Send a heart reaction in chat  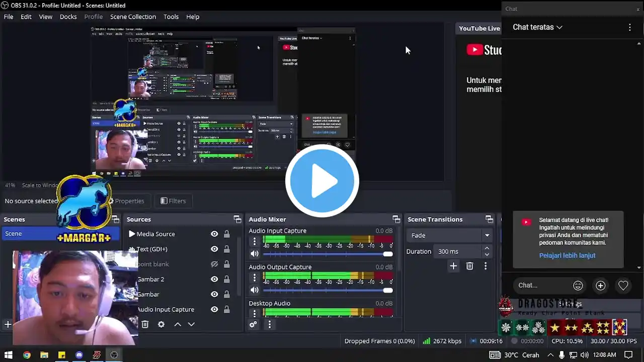click(623, 286)
